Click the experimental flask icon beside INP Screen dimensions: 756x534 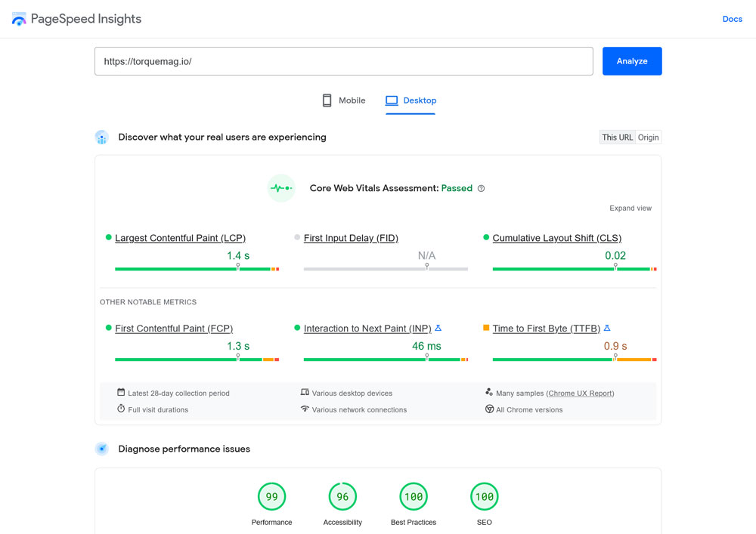click(438, 329)
